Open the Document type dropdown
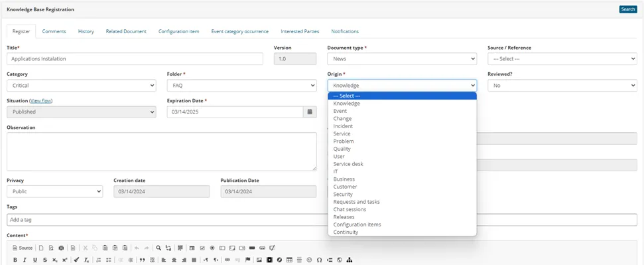 402,59
